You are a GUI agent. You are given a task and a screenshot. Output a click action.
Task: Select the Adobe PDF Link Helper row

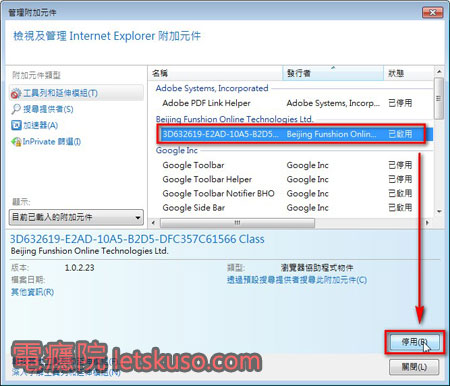coord(292,103)
